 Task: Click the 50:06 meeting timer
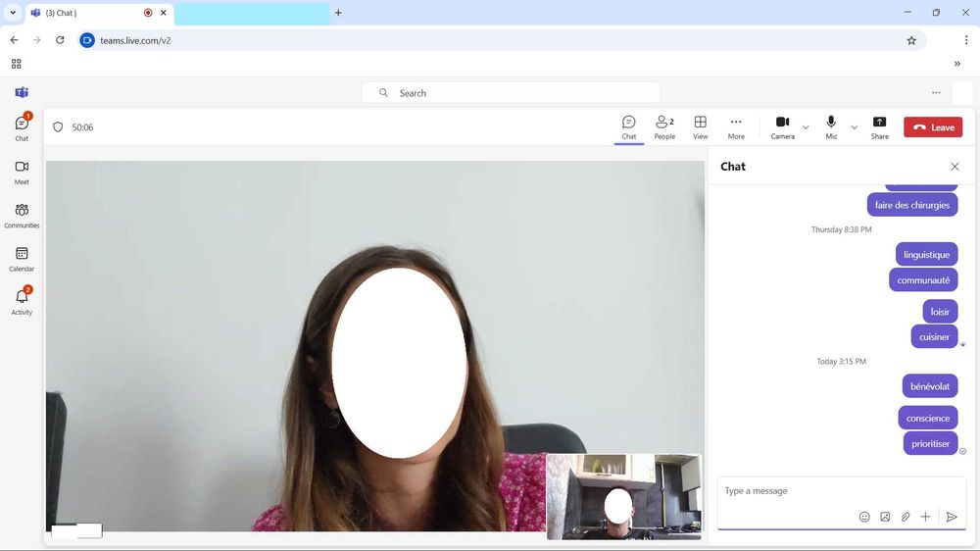point(82,126)
